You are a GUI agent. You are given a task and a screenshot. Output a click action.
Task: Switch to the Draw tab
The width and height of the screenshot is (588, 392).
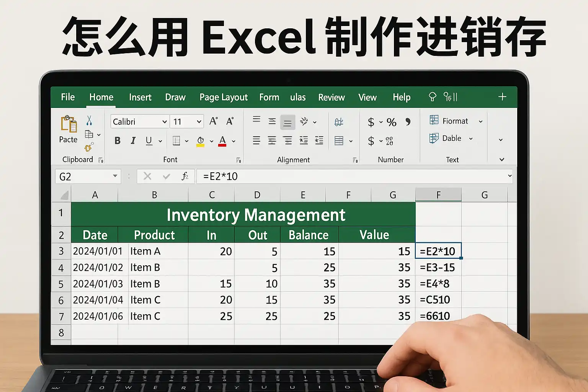coord(175,97)
